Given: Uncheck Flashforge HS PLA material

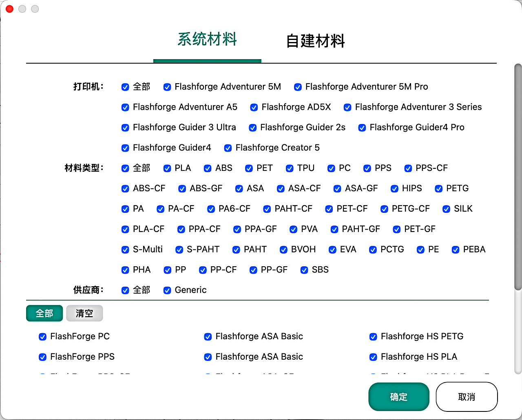Looking at the screenshot, I should [x=373, y=357].
